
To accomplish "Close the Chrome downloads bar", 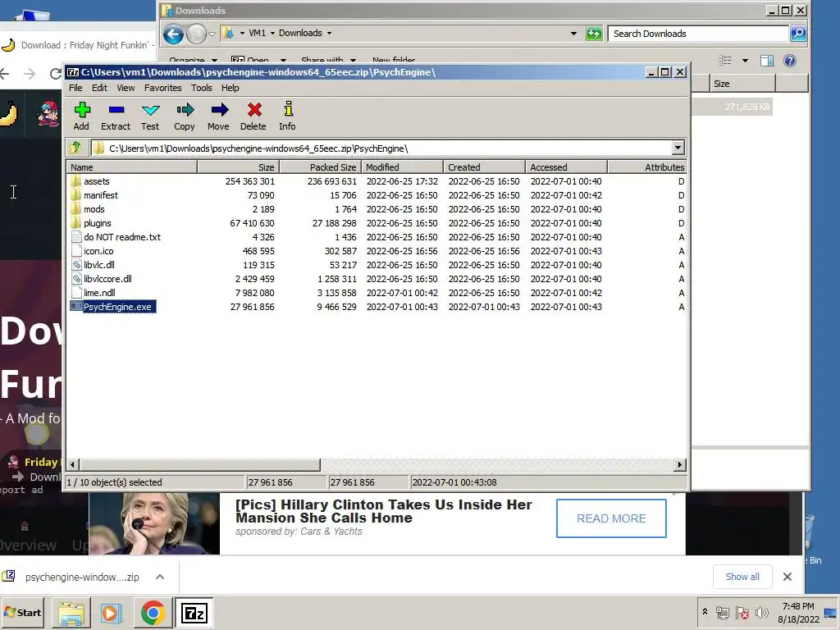I will [x=787, y=577].
